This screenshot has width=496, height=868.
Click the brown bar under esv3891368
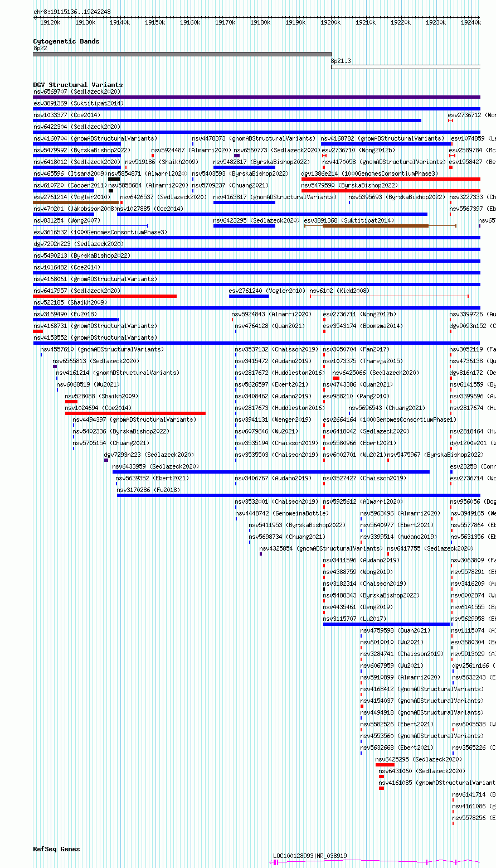[376, 226]
